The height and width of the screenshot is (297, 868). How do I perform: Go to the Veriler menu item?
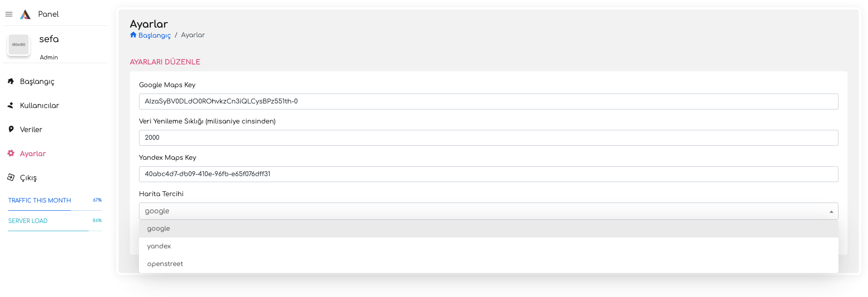click(31, 129)
